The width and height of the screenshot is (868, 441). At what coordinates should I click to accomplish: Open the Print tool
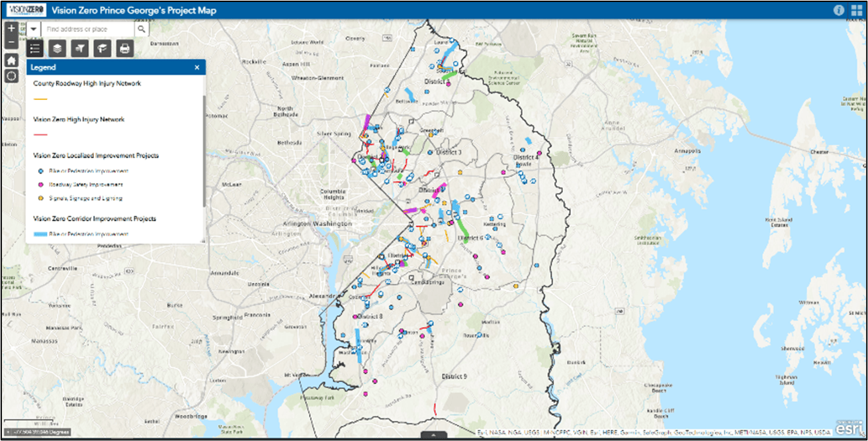click(124, 48)
